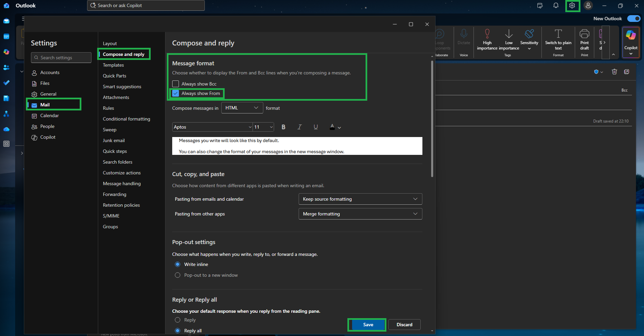This screenshot has width=644, height=336.
Task: Select Reply all as default response
Action: [178, 331]
